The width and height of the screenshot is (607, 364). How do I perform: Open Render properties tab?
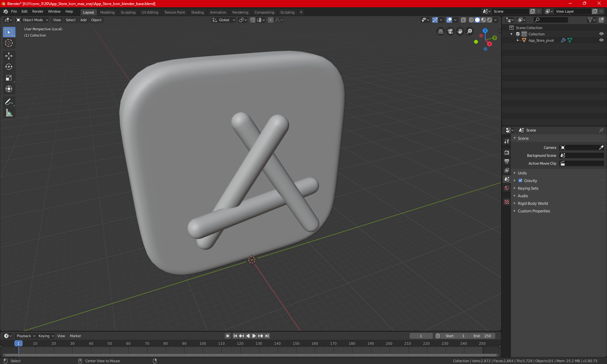point(507,152)
